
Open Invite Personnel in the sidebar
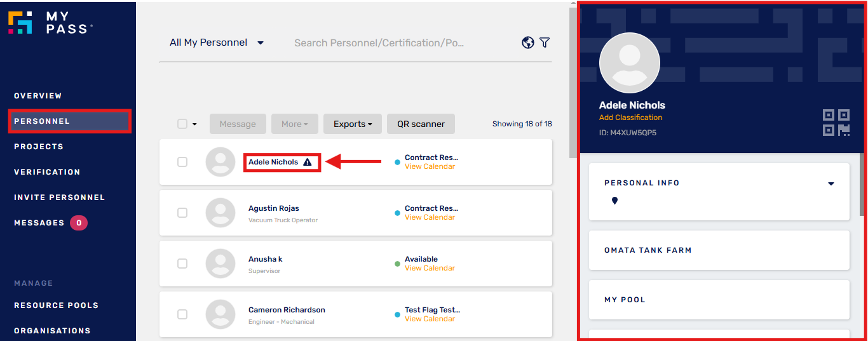(x=60, y=197)
